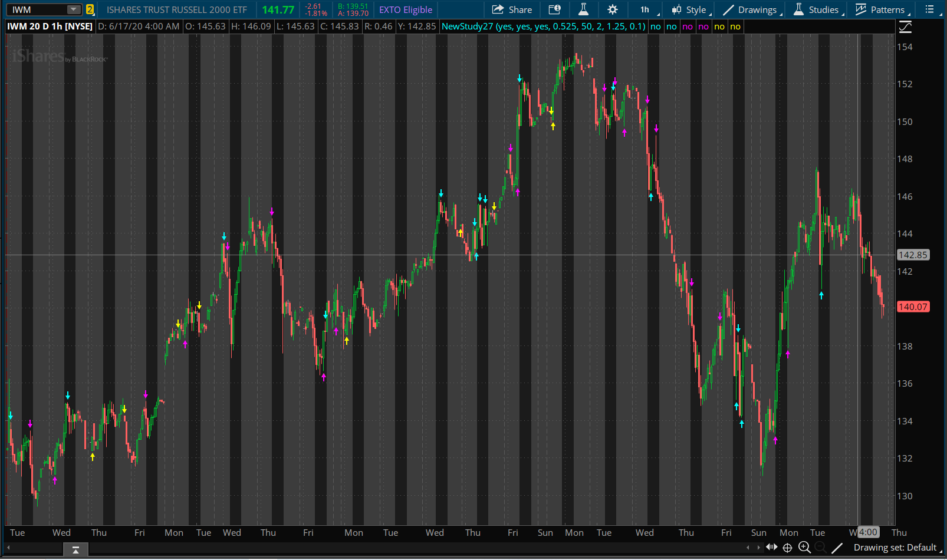Image resolution: width=947 pixels, height=560 pixels.
Task: Open the Drawing set: Default dropdown
Action: tap(897, 548)
